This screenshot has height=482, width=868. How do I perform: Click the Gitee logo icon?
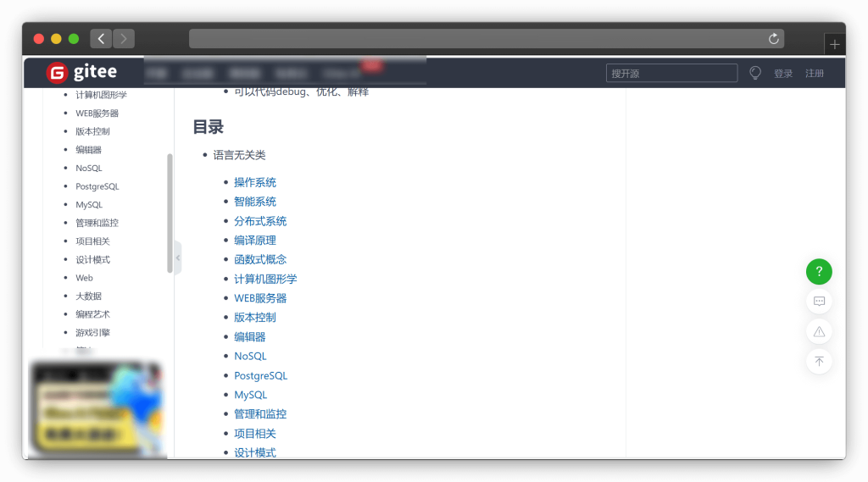coord(57,73)
